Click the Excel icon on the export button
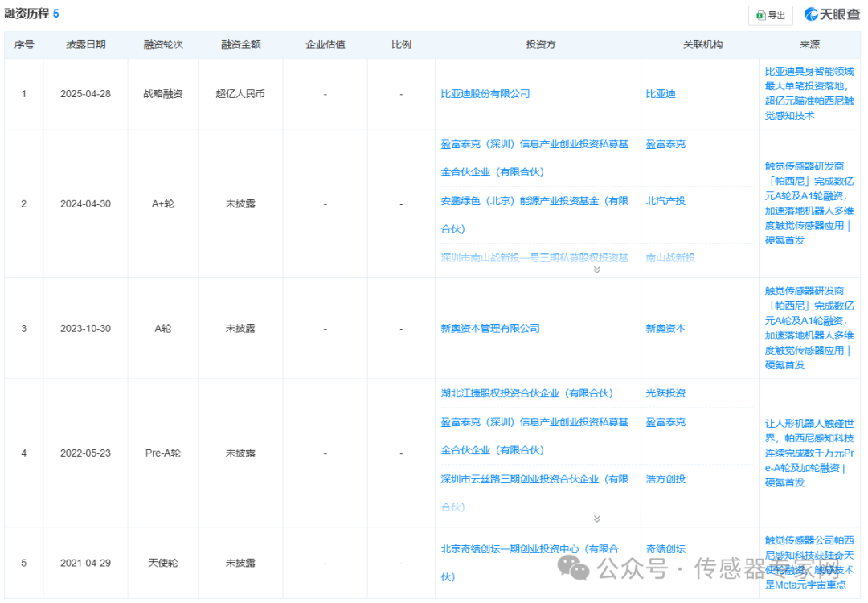868x603 pixels. [x=760, y=15]
